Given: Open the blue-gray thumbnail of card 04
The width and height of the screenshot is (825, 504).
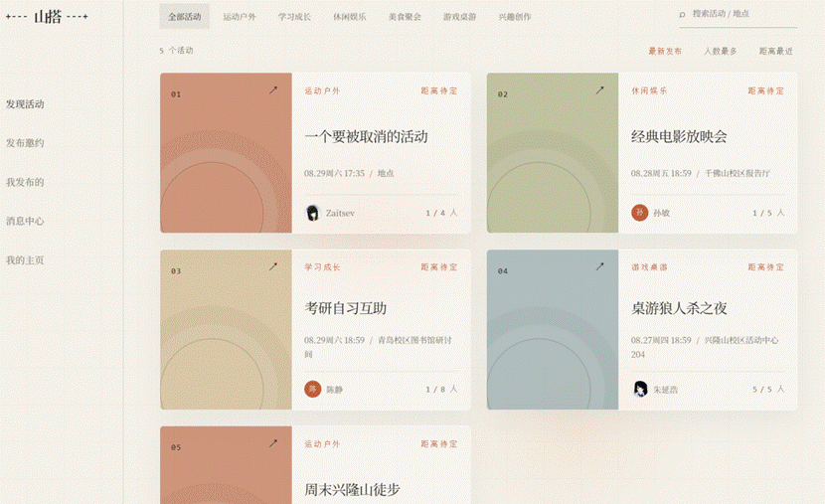Looking at the screenshot, I should [553, 330].
